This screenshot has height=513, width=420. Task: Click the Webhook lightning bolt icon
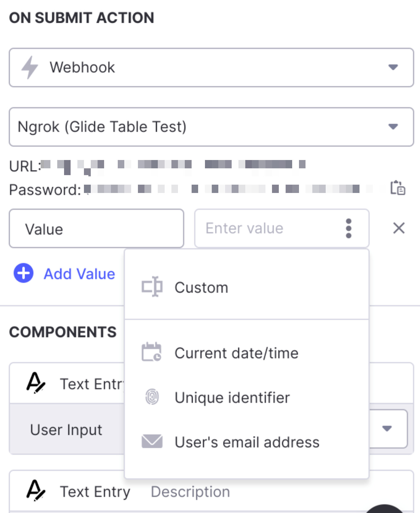tap(30, 67)
